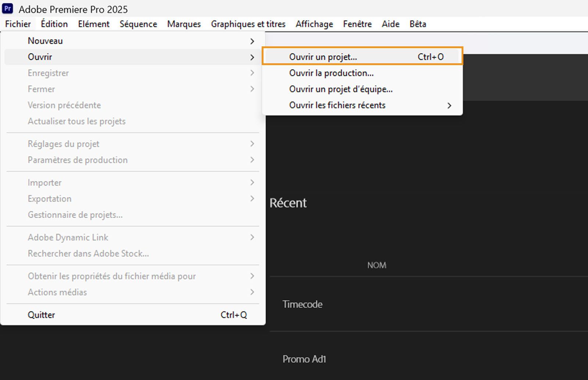
Task: Click the Premiere Pro application icon
Action: tap(8, 8)
